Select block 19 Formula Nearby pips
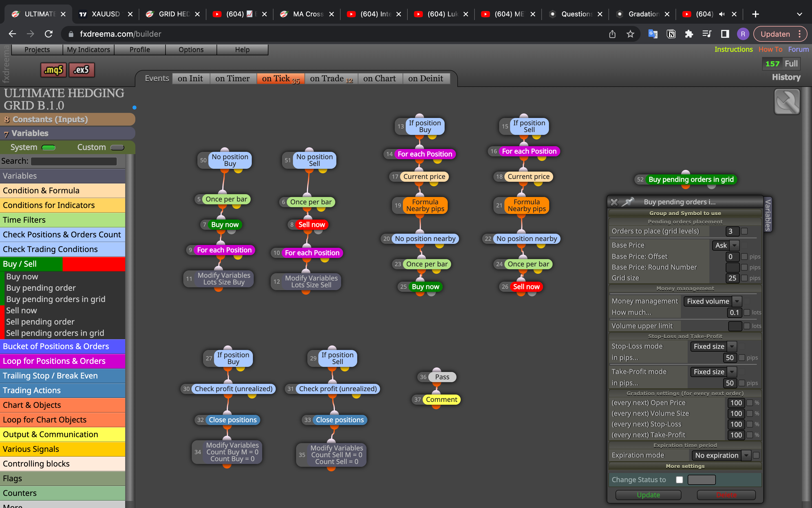The image size is (812, 508). [x=425, y=205]
